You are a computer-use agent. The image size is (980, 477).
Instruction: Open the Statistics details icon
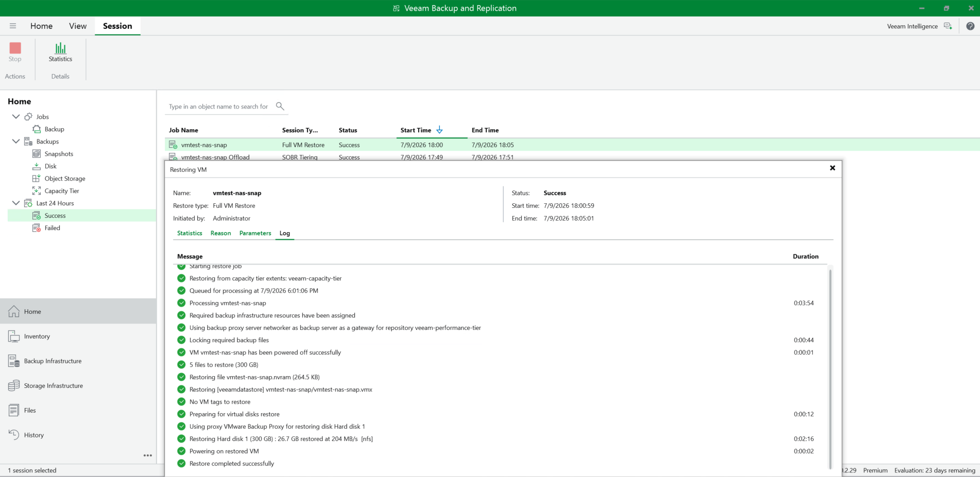click(x=60, y=48)
